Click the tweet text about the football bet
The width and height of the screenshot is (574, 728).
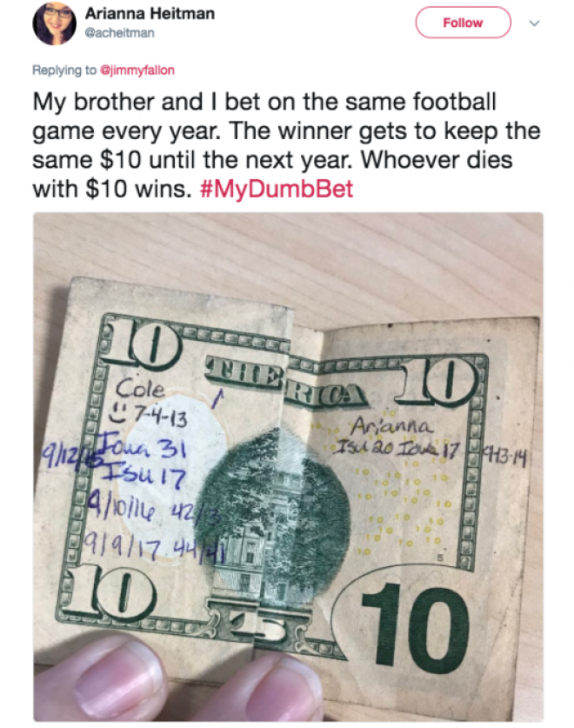click(x=286, y=145)
